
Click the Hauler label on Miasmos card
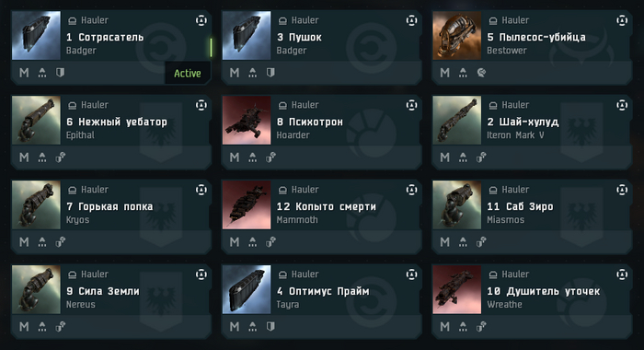[x=515, y=190]
